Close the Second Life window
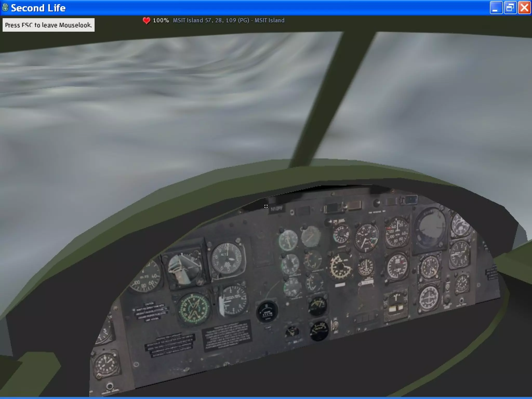Screen dimensions: 532x399 [x=524, y=8]
